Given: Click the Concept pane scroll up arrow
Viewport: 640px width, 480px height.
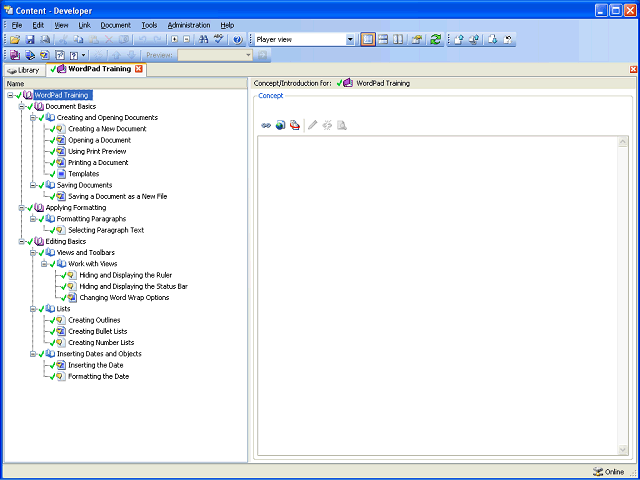Looking at the screenshot, I should 623,142.
